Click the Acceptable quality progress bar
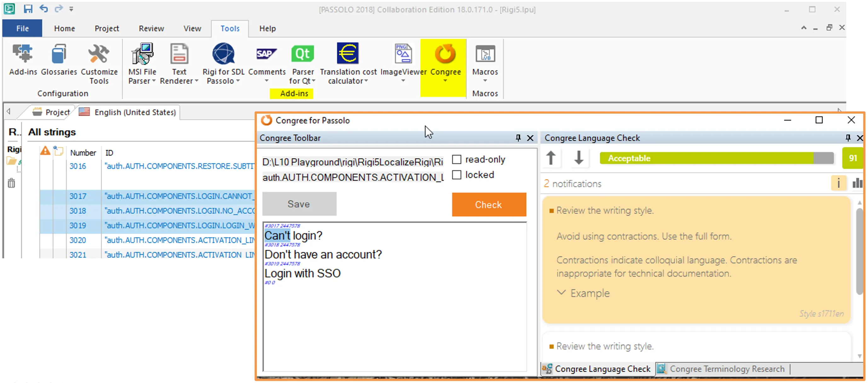The height and width of the screenshot is (383, 868). pos(716,158)
